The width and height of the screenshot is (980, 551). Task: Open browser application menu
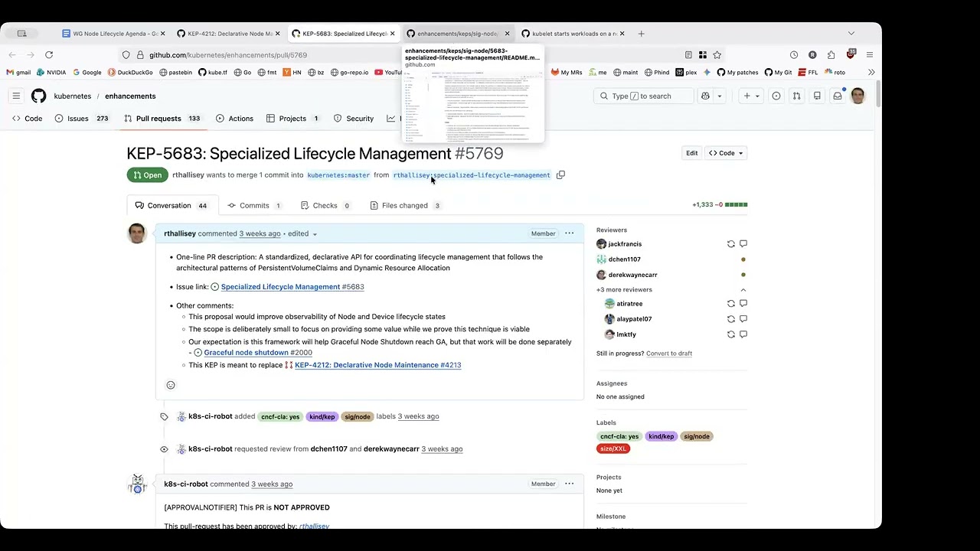point(869,55)
